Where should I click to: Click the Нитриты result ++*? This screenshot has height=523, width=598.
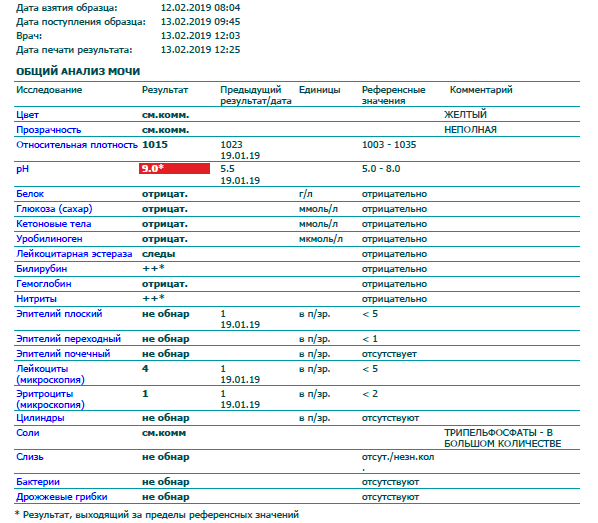click(x=153, y=298)
